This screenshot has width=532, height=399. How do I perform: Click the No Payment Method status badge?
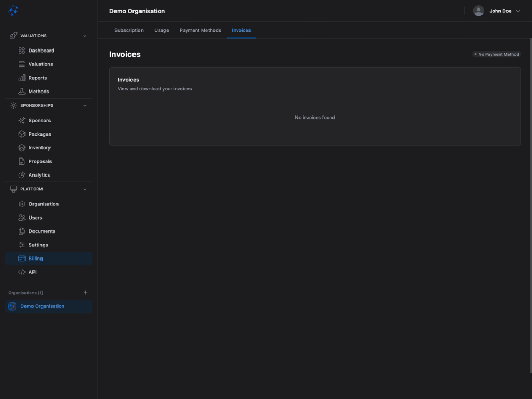(496, 53)
